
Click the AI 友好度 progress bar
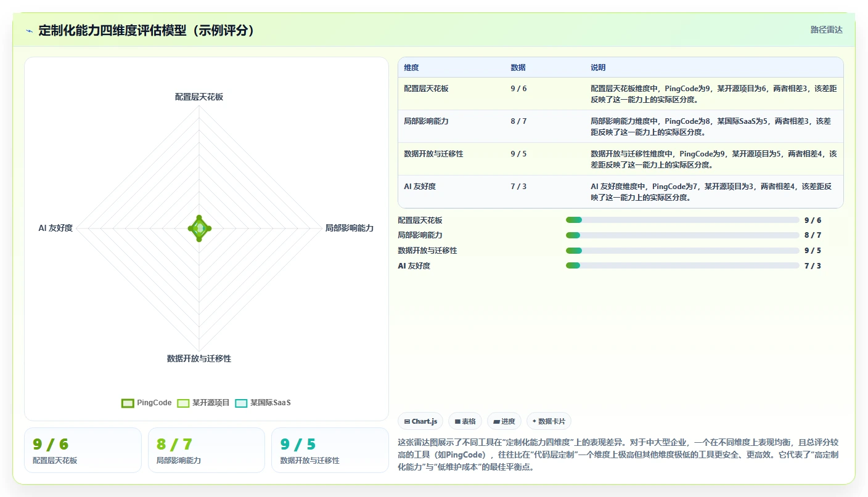pyautogui.click(x=682, y=265)
